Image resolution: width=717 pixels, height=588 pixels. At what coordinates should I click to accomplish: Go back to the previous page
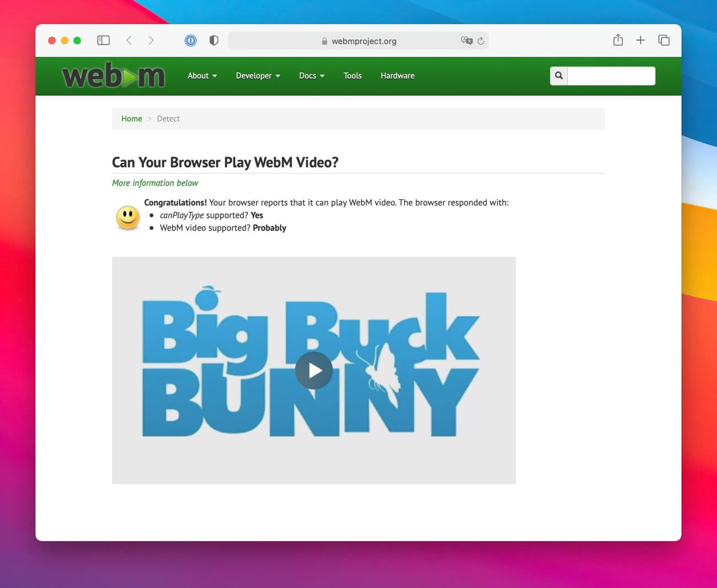click(129, 40)
